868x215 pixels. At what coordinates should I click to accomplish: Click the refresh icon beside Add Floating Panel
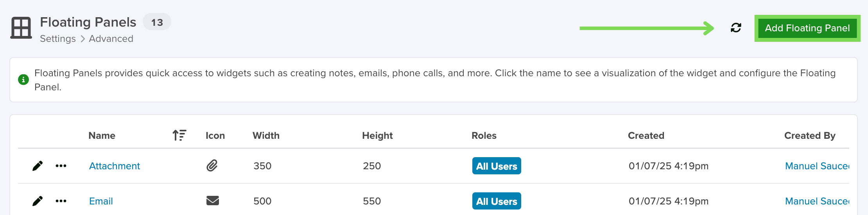[x=736, y=28]
